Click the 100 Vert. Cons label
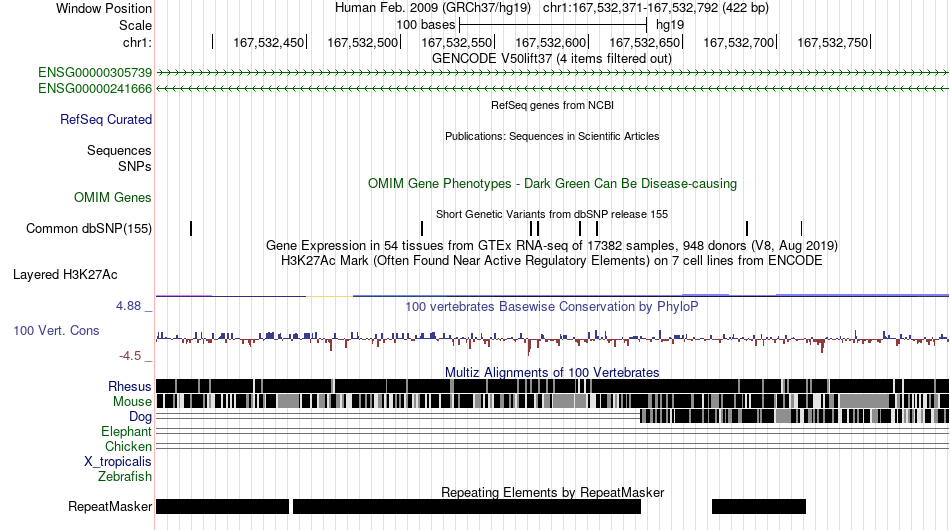Viewport: 950px width, 530px height. [56, 330]
